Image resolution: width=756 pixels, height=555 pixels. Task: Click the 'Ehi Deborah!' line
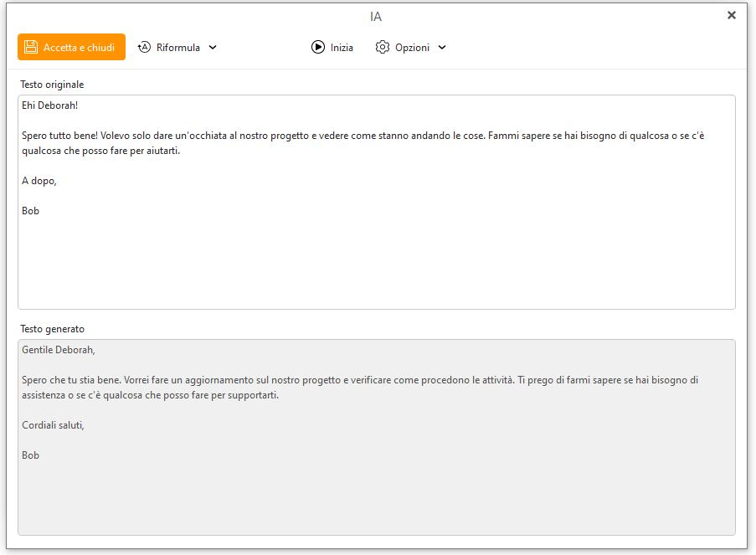click(x=49, y=105)
